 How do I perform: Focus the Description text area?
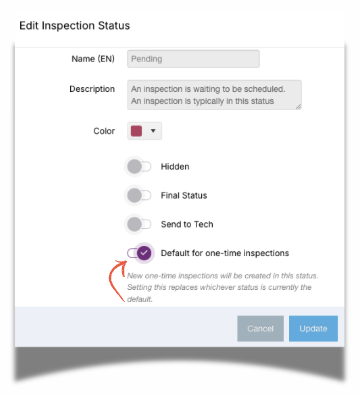[x=214, y=95]
